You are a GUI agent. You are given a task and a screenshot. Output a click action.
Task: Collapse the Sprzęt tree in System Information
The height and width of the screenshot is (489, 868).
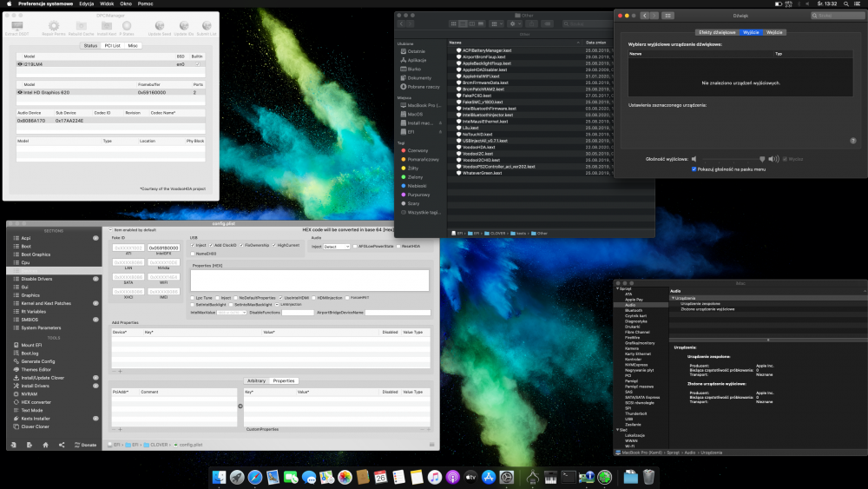(618, 288)
